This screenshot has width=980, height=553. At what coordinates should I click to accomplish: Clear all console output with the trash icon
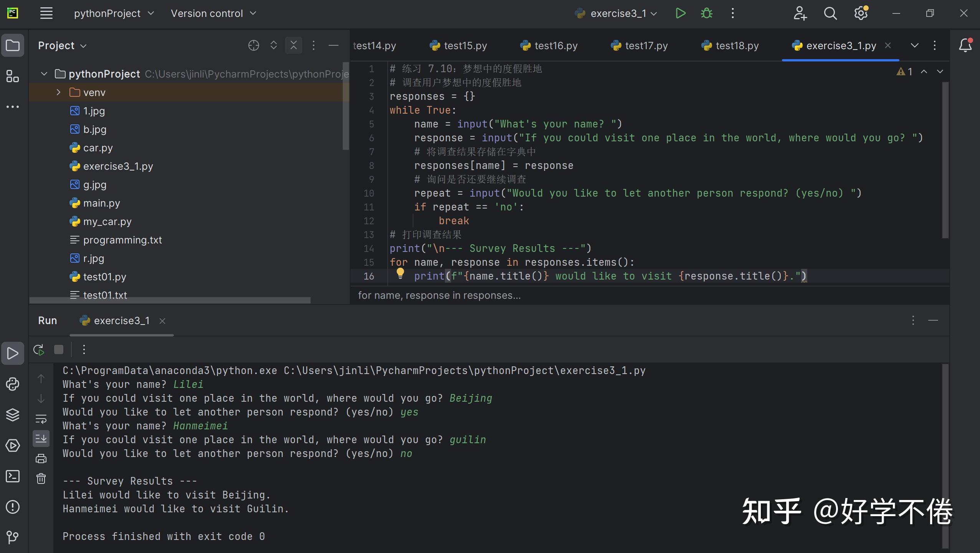click(41, 478)
